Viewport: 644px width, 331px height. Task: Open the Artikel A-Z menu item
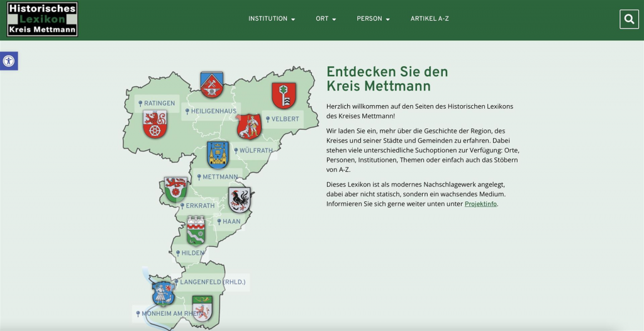coord(430,19)
